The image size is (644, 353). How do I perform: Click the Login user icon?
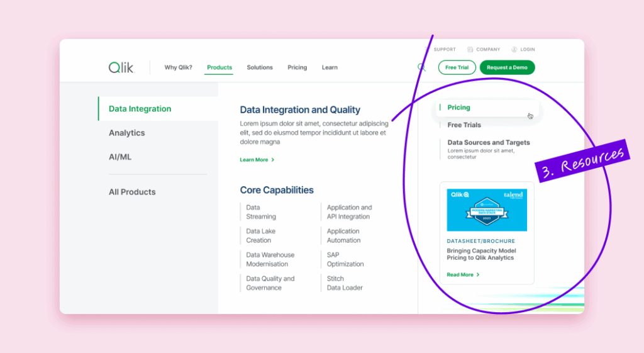tap(514, 49)
